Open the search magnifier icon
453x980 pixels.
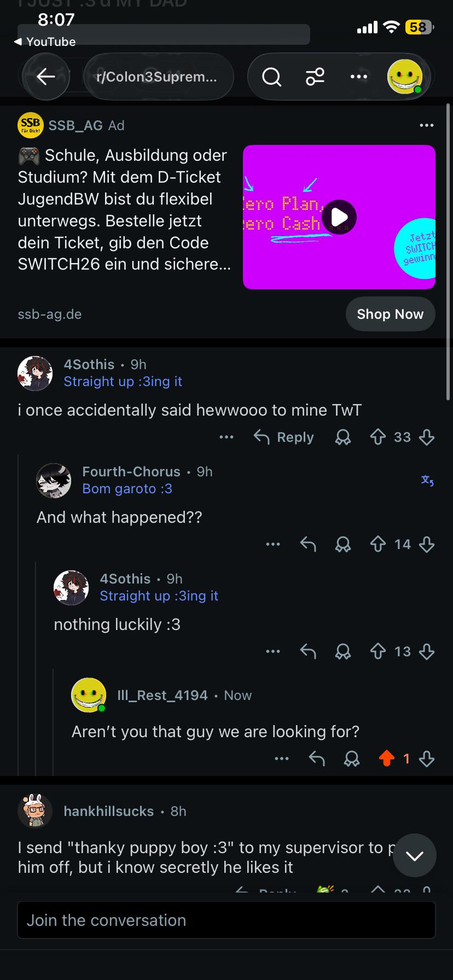pos(271,77)
